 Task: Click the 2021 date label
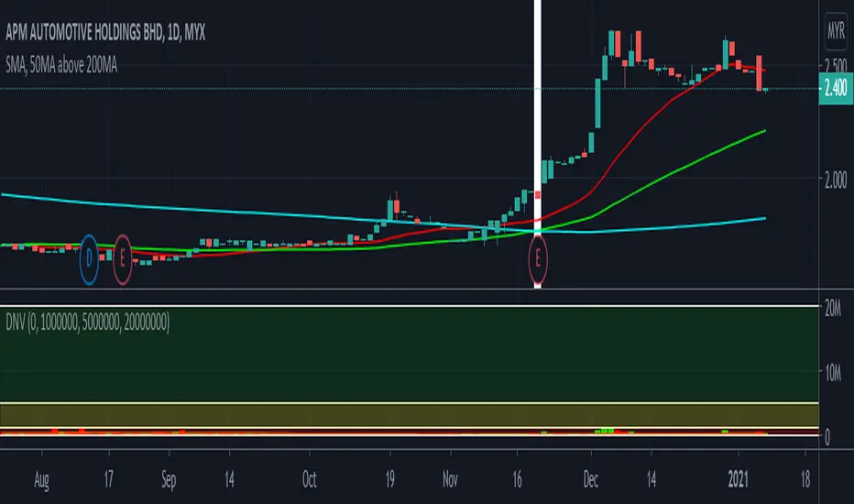click(738, 479)
